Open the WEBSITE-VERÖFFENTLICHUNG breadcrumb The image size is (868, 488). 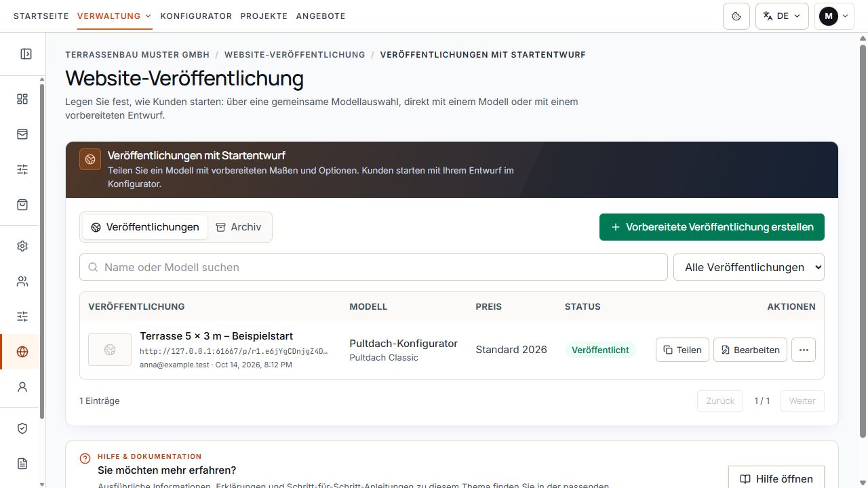[295, 54]
